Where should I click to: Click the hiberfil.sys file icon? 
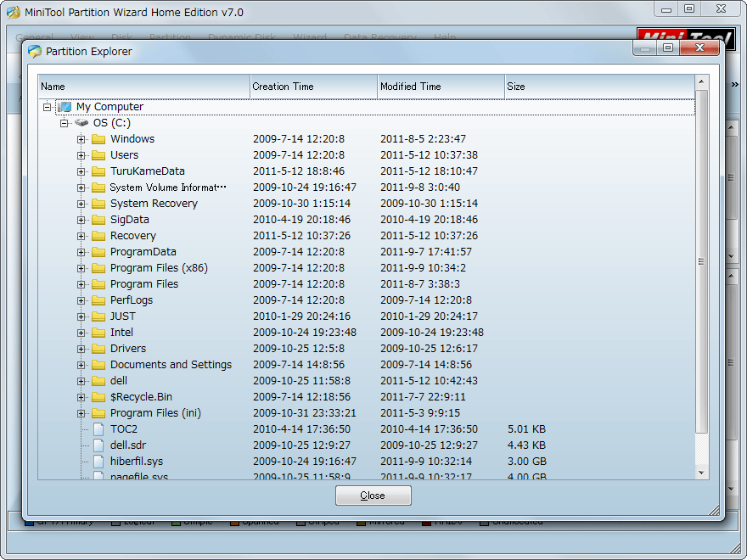coord(98,462)
